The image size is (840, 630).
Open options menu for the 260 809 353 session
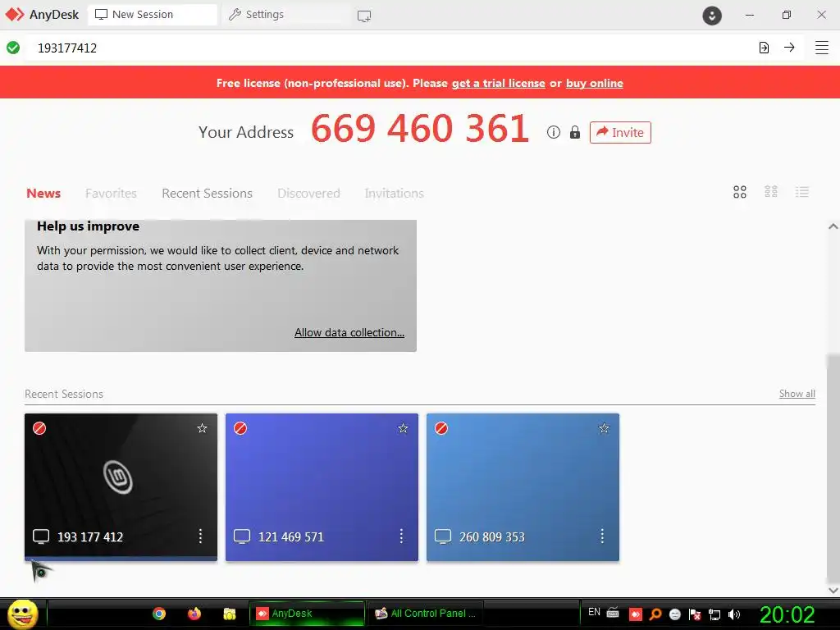click(602, 536)
